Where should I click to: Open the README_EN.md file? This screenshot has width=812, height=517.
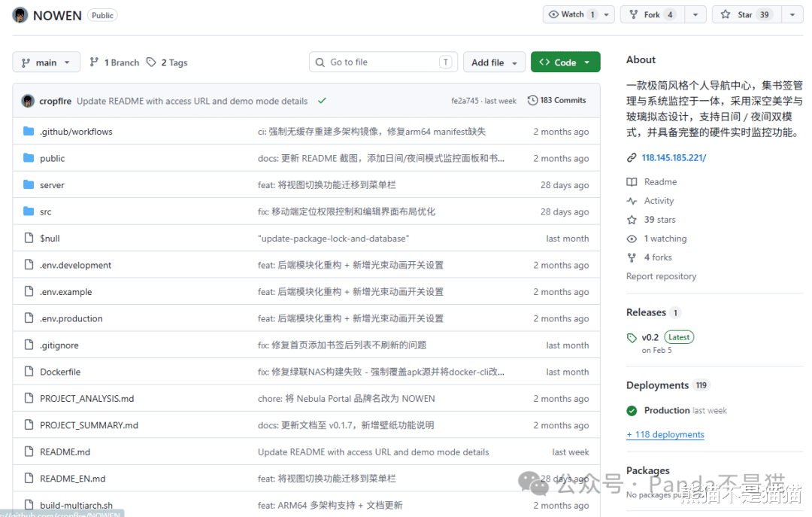point(72,479)
